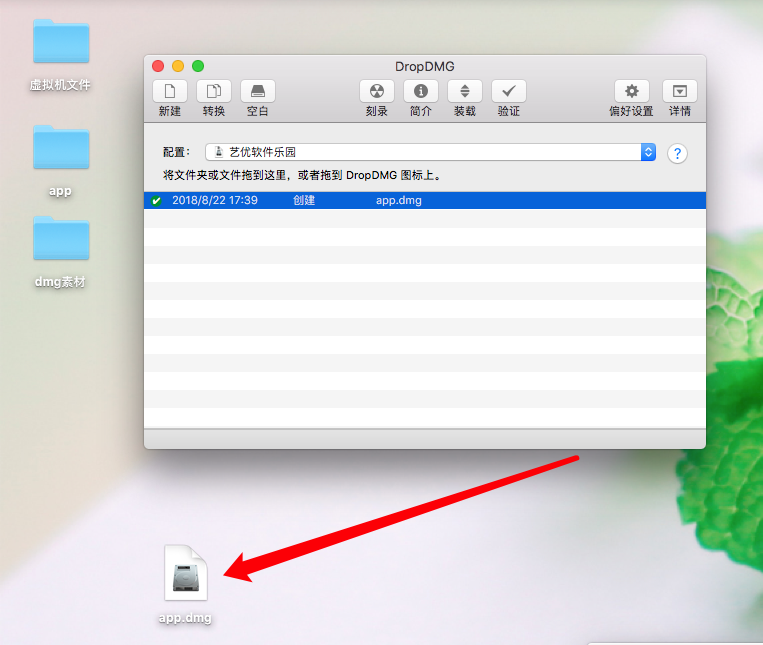Click the 创建 action text in log row

click(x=304, y=200)
